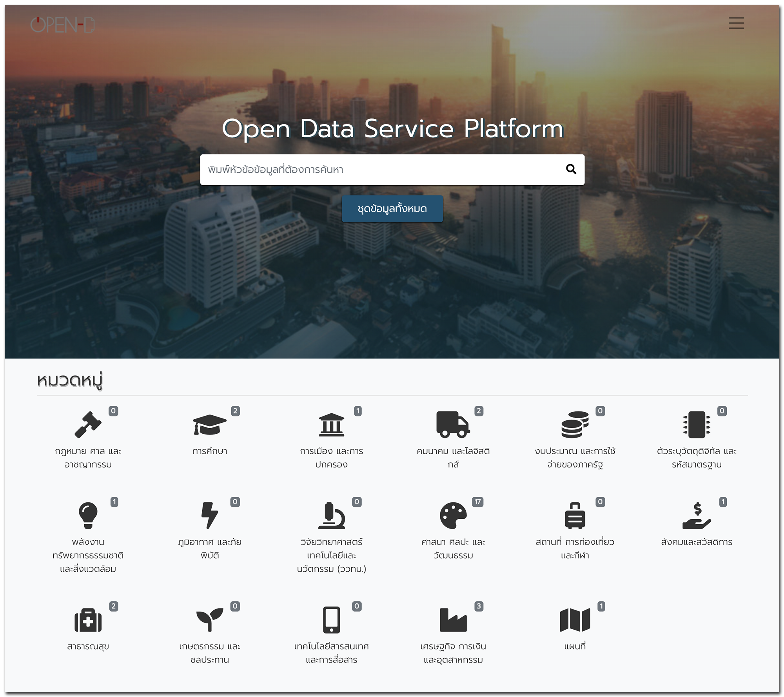Open พลังงาน ทรัพยากรธรรมชาติและสิ่งแวดล้อม text link
The height and width of the screenshot is (697, 784).
(88, 555)
